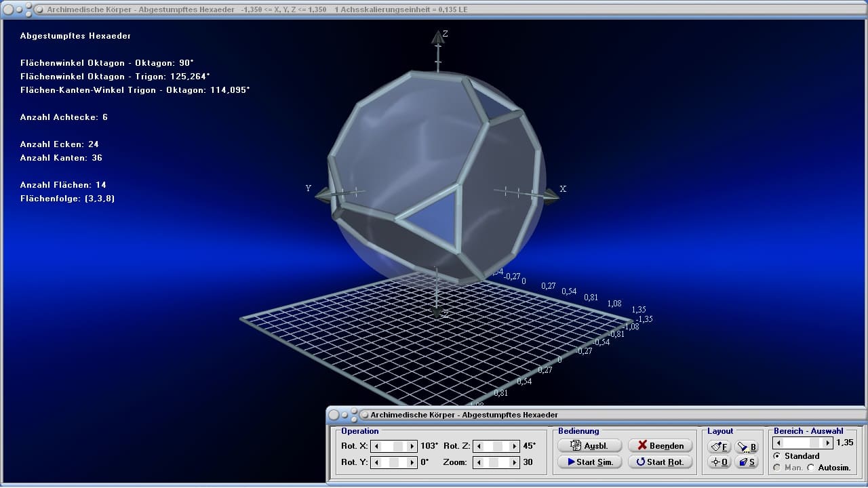Decrease Rot. X with its left arrow

tap(377, 446)
